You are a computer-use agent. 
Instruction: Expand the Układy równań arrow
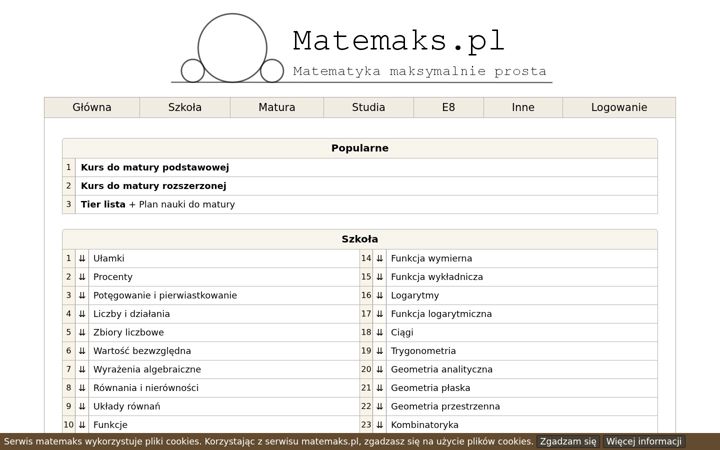pyautogui.click(x=82, y=406)
